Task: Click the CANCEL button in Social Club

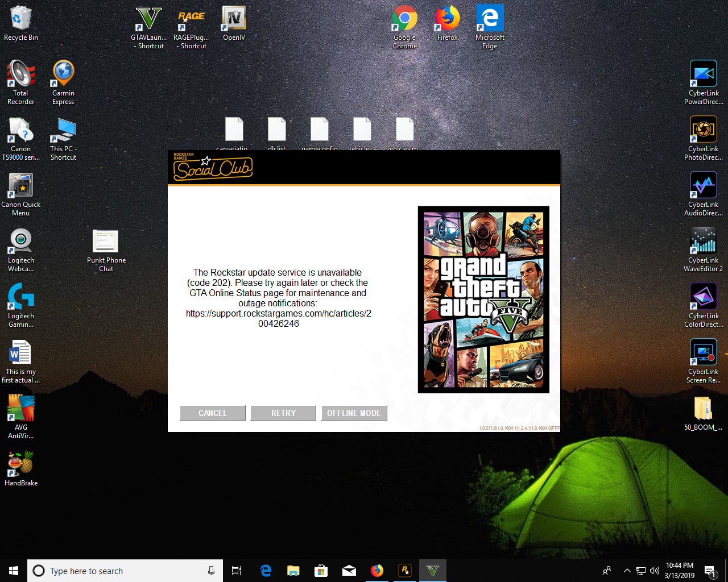Action: tap(213, 413)
